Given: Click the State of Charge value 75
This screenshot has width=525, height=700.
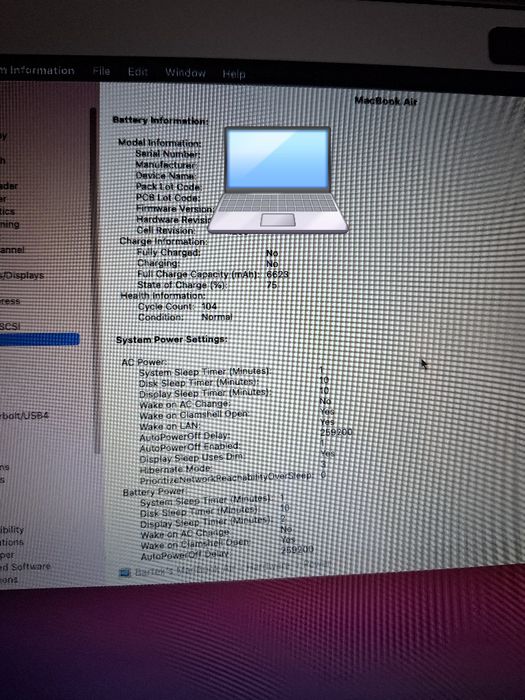Looking at the screenshot, I should click(271, 285).
